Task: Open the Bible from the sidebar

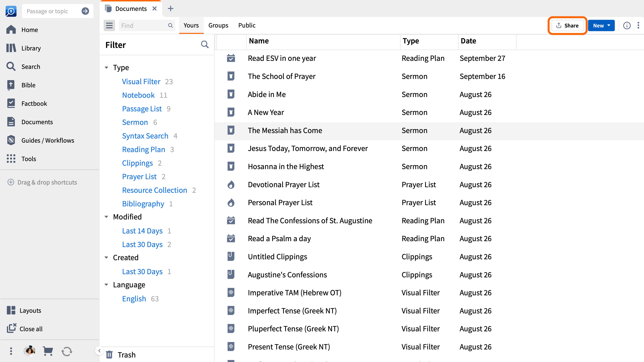Action: point(21,85)
